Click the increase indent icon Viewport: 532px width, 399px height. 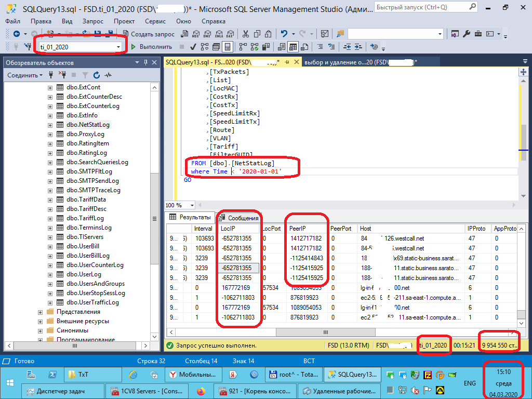coord(358,47)
